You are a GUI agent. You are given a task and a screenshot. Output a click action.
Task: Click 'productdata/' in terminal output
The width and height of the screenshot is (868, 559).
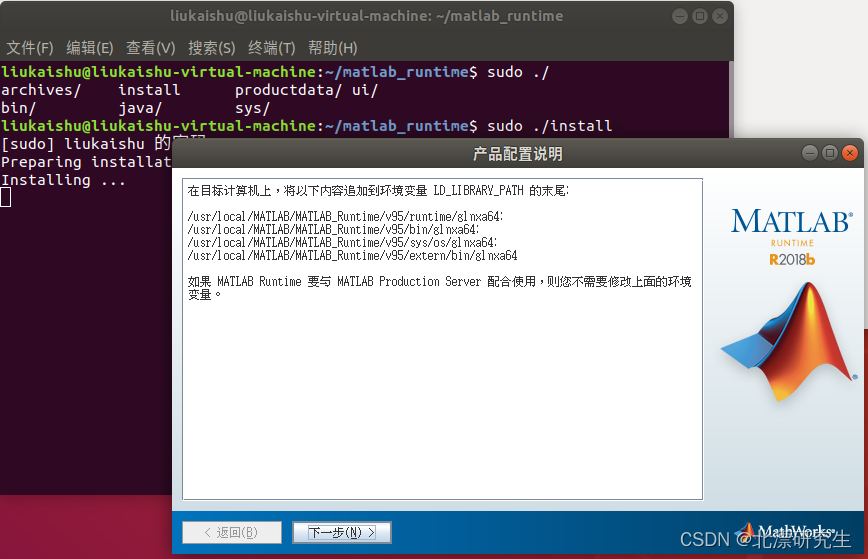click(288, 90)
